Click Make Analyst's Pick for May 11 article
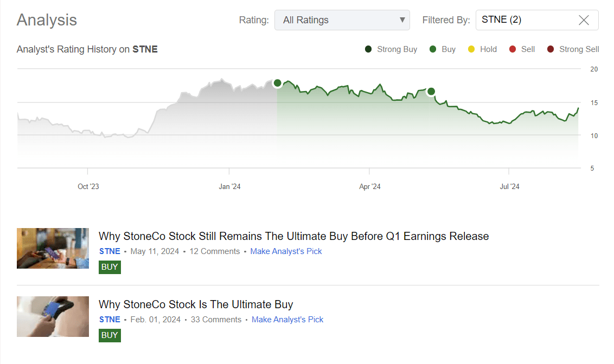The width and height of the screenshot is (614, 364). click(x=286, y=251)
